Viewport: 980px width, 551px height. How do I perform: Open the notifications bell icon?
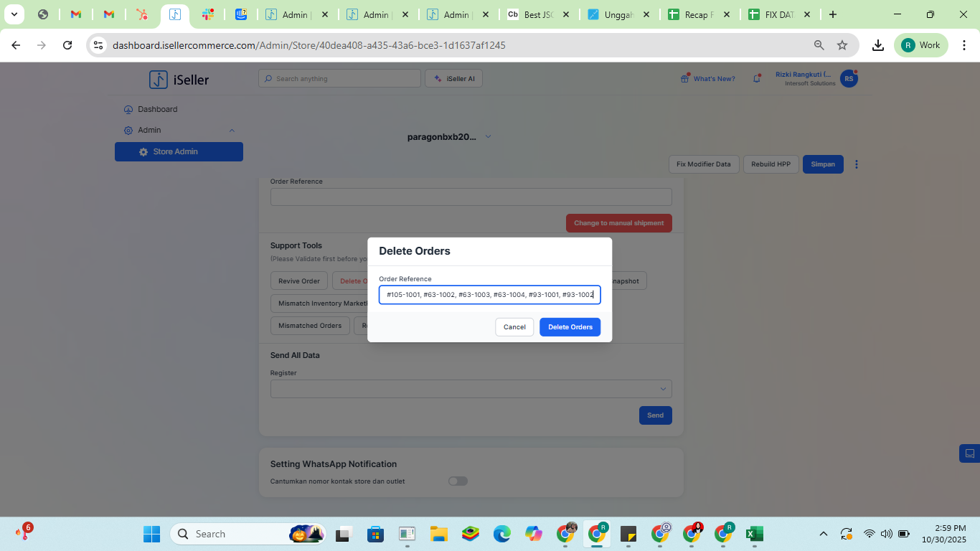point(756,79)
